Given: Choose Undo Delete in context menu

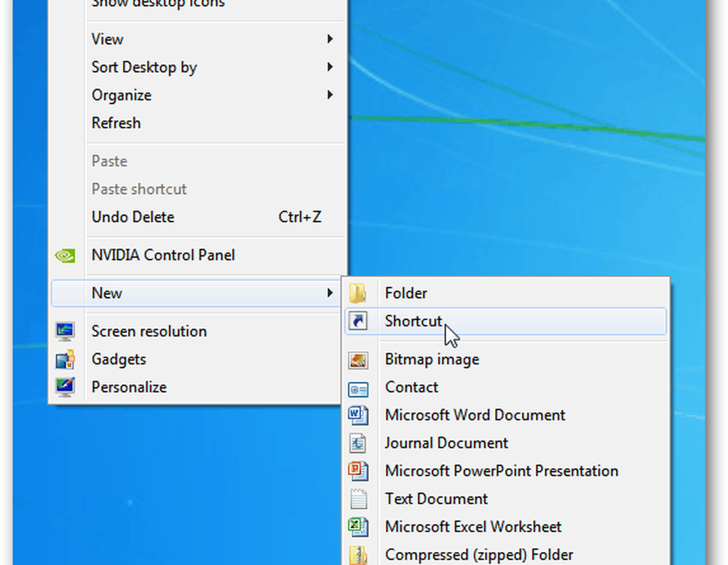Looking at the screenshot, I should tap(132, 217).
